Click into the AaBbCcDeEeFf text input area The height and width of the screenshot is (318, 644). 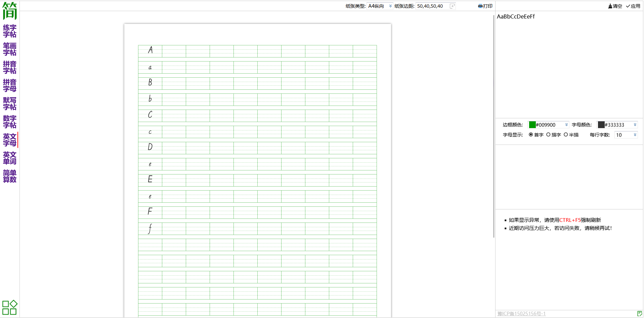(568, 64)
